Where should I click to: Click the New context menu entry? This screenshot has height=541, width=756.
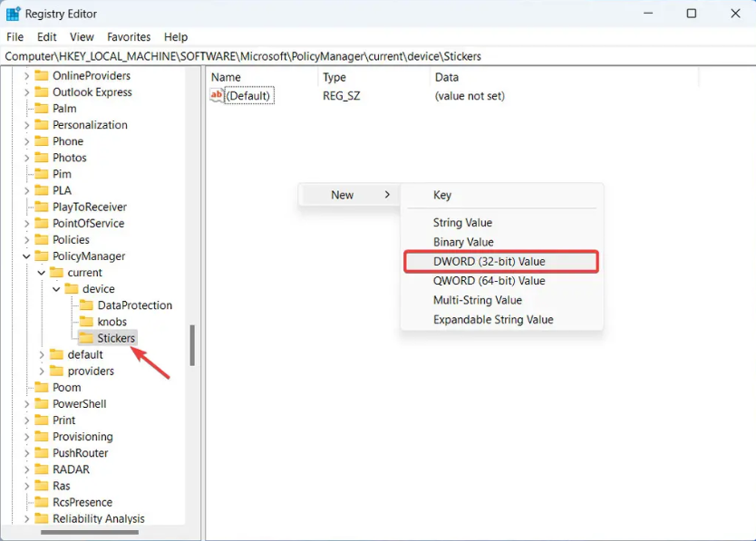(x=349, y=195)
